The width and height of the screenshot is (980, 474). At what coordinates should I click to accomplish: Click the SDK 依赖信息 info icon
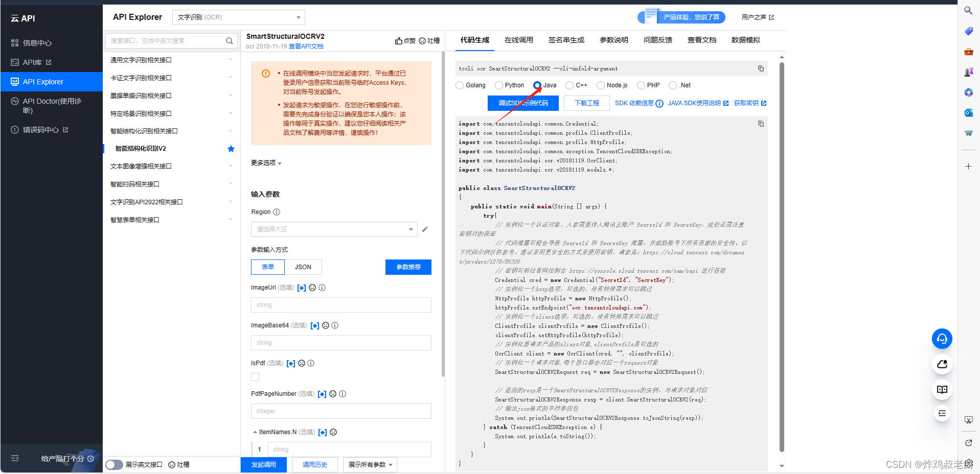[x=659, y=104]
